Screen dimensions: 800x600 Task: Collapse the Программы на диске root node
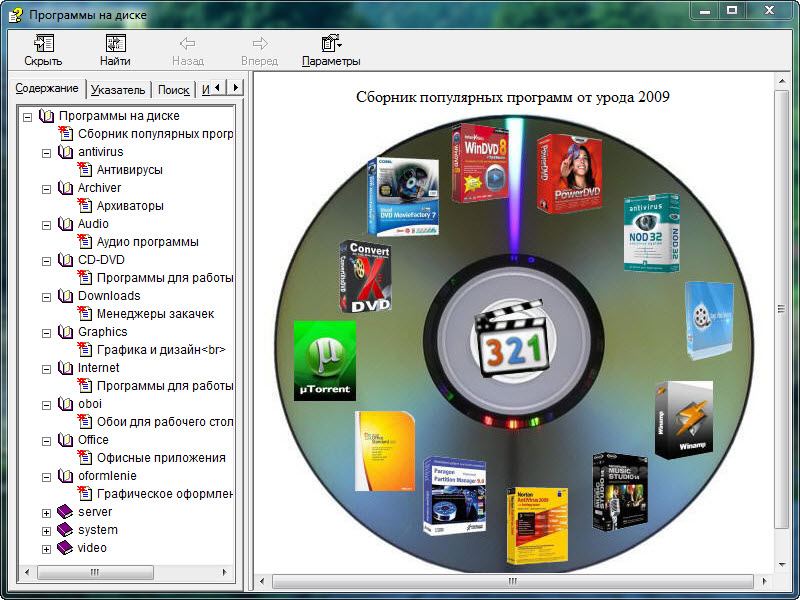[x=28, y=117]
